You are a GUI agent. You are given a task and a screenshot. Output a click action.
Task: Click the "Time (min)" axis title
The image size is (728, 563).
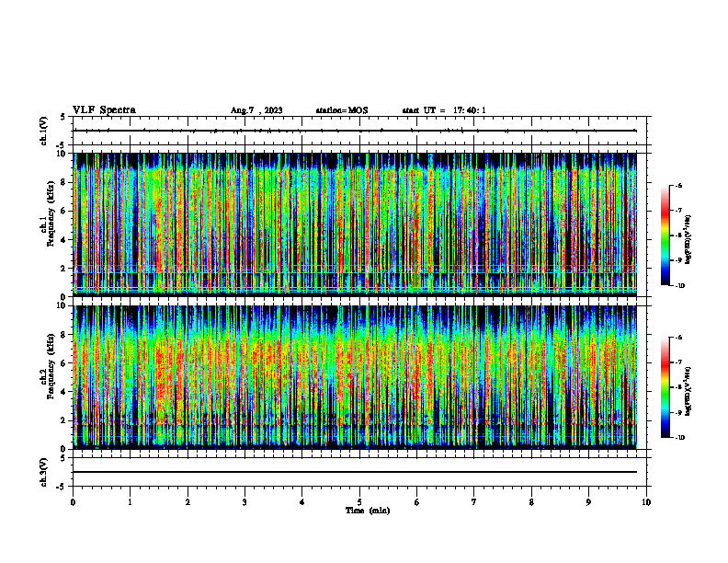(x=368, y=511)
